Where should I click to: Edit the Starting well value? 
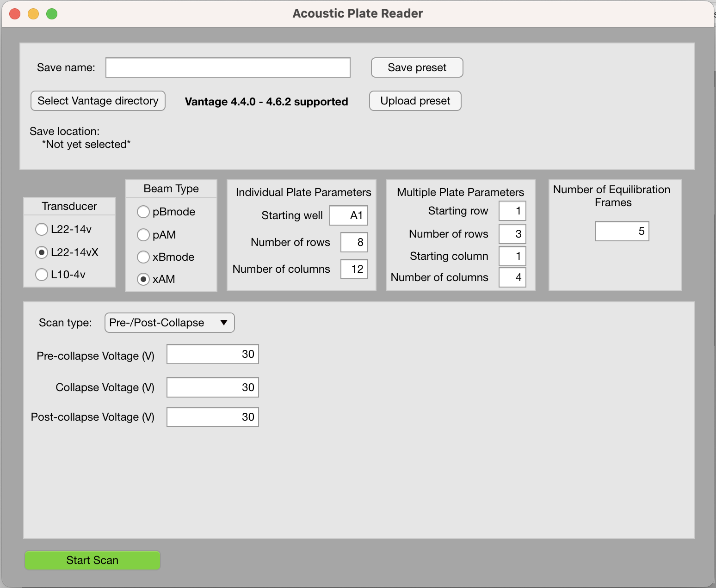tap(349, 215)
